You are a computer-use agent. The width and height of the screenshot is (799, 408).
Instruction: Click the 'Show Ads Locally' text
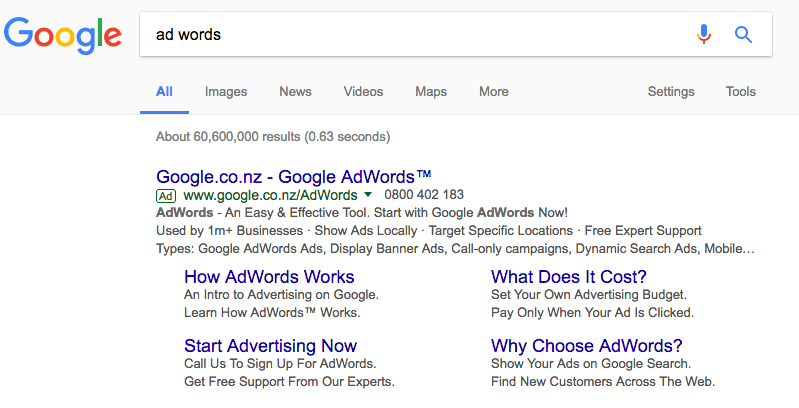coord(366,231)
